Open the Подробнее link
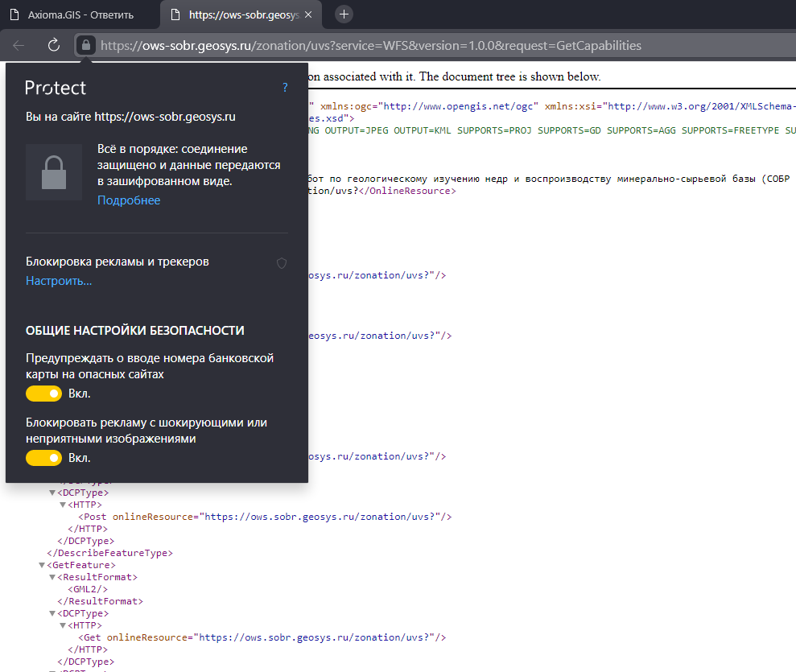The height and width of the screenshot is (672, 796). [x=129, y=200]
